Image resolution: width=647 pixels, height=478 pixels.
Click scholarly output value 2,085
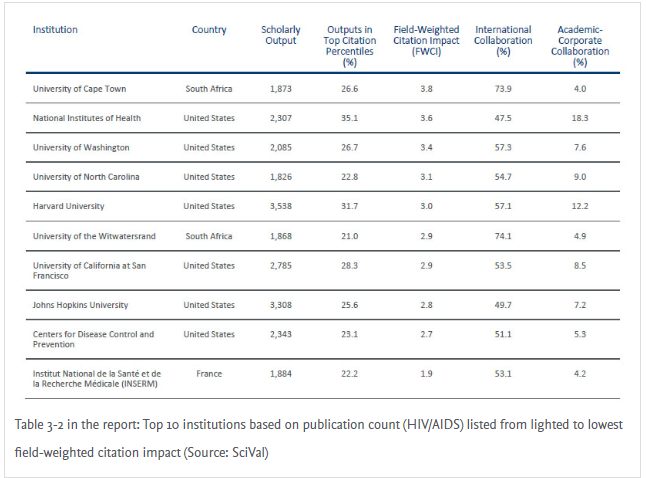281,147
